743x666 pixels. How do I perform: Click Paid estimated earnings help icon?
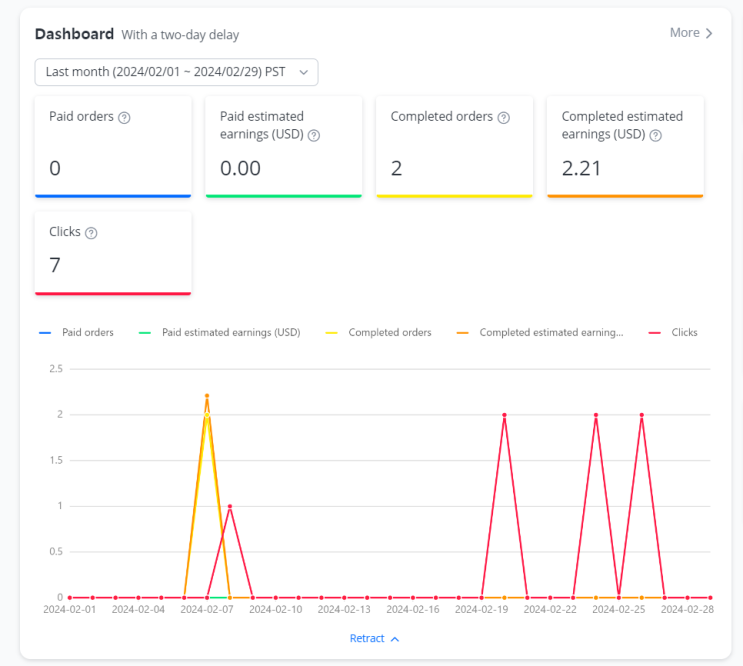pyautogui.click(x=314, y=135)
